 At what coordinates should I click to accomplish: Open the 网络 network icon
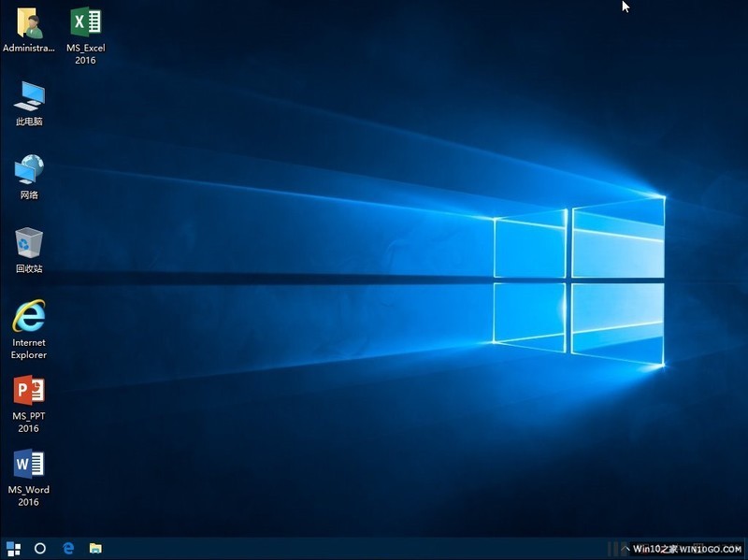pos(29,169)
